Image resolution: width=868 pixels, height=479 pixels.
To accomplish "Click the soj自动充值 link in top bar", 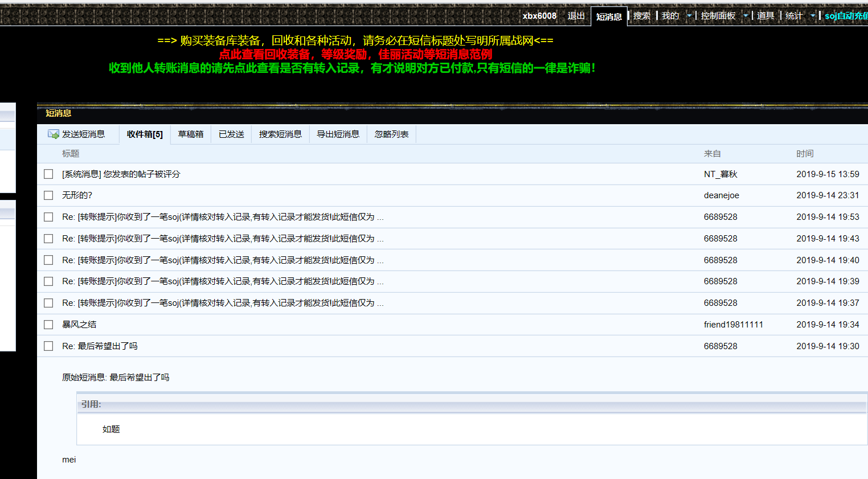I will click(x=846, y=16).
